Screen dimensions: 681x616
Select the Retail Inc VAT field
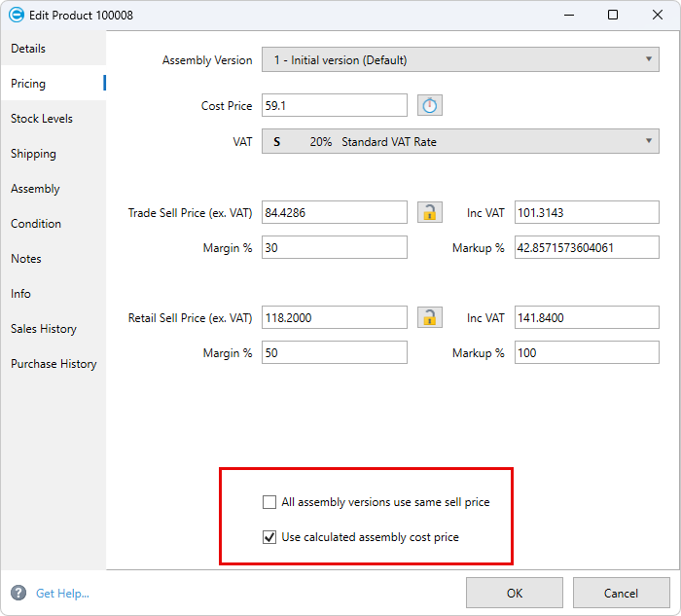click(x=587, y=317)
